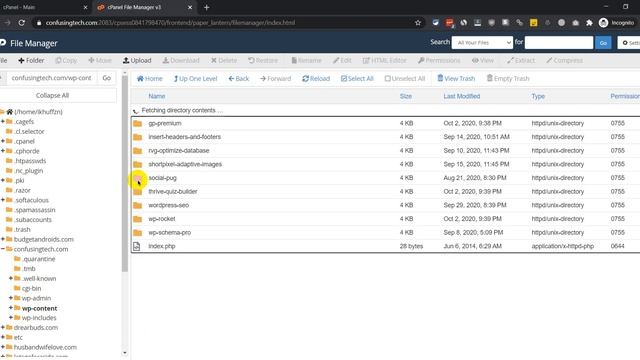Screen dimensions: 640x360
Task: Click Unselect All files
Action: click(x=405, y=78)
